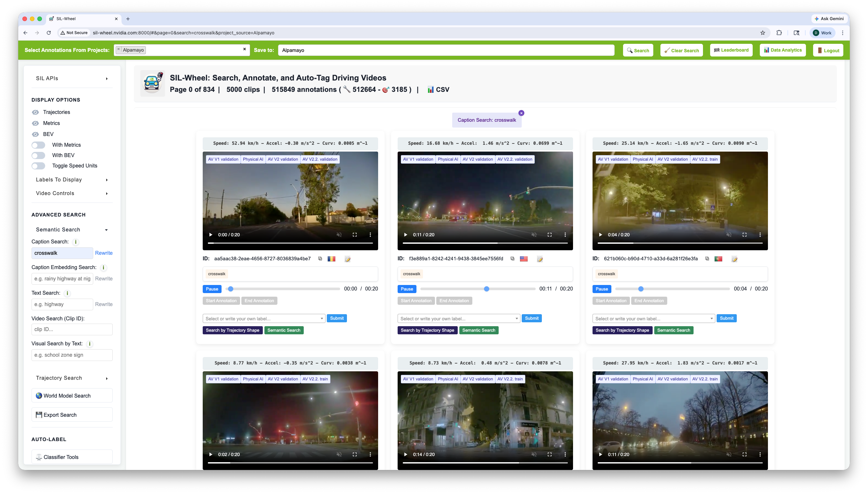Search by Trajectory Shape for clip 621b060c
The image size is (868, 494).
pos(622,330)
